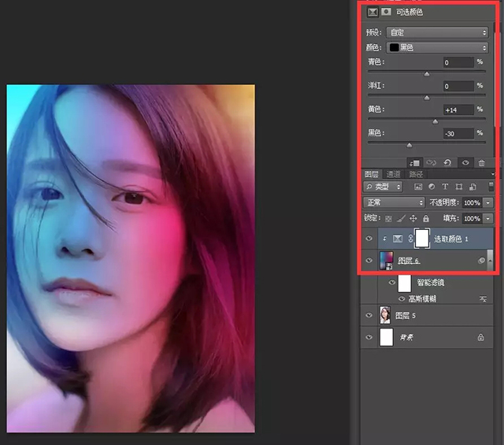
Task: Open the 预设 preset dropdown
Action: pos(437,32)
